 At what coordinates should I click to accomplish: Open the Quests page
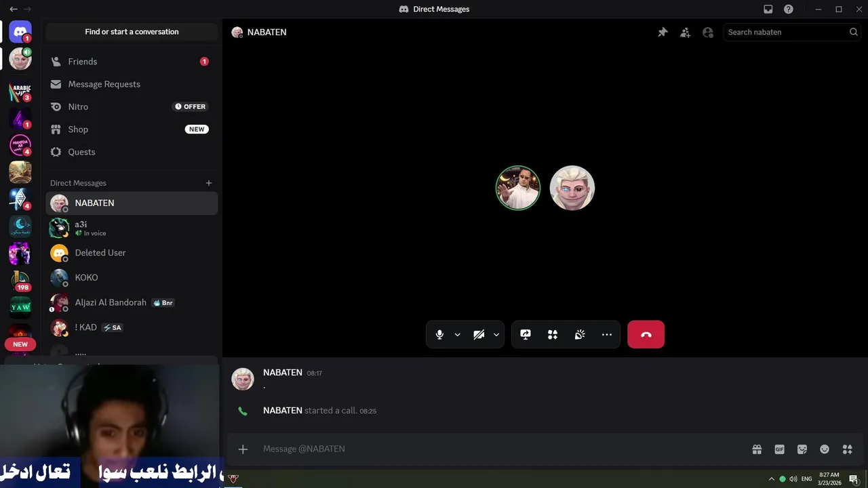[x=132, y=152]
